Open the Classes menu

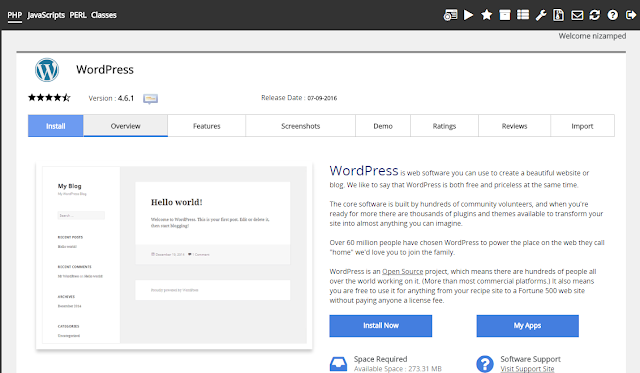coord(104,15)
